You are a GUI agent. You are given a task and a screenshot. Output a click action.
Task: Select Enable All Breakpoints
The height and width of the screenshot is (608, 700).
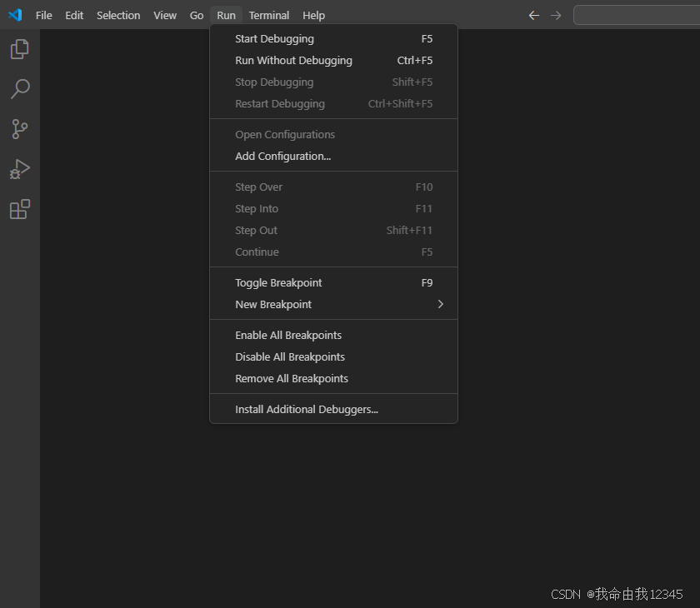[x=333, y=335]
